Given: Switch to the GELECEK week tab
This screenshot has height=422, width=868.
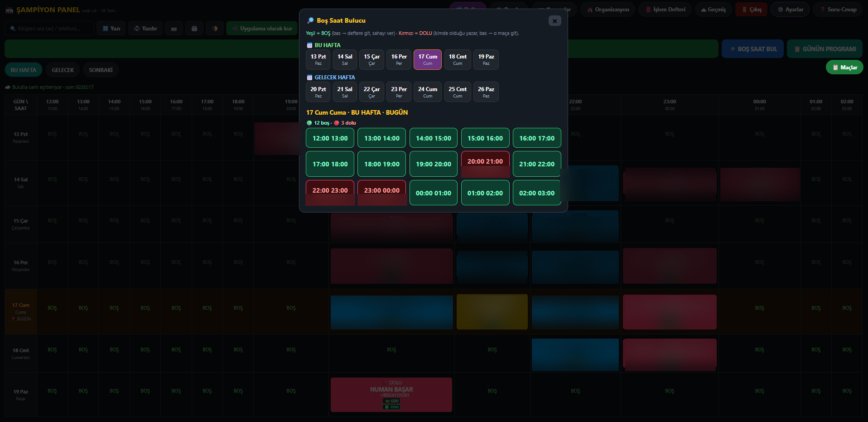Looking at the screenshot, I should (63, 70).
